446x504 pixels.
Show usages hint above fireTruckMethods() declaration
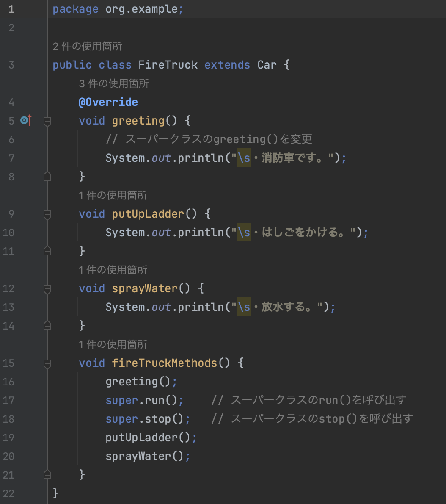click(113, 344)
